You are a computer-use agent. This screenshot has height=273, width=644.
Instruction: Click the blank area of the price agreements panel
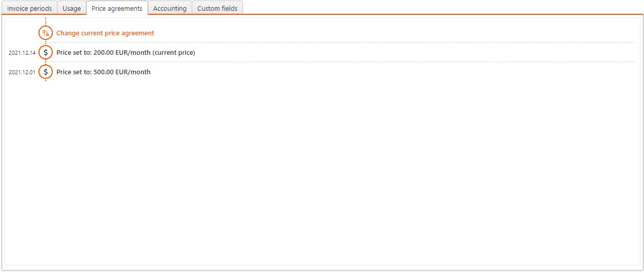pyautogui.click(x=322, y=169)
